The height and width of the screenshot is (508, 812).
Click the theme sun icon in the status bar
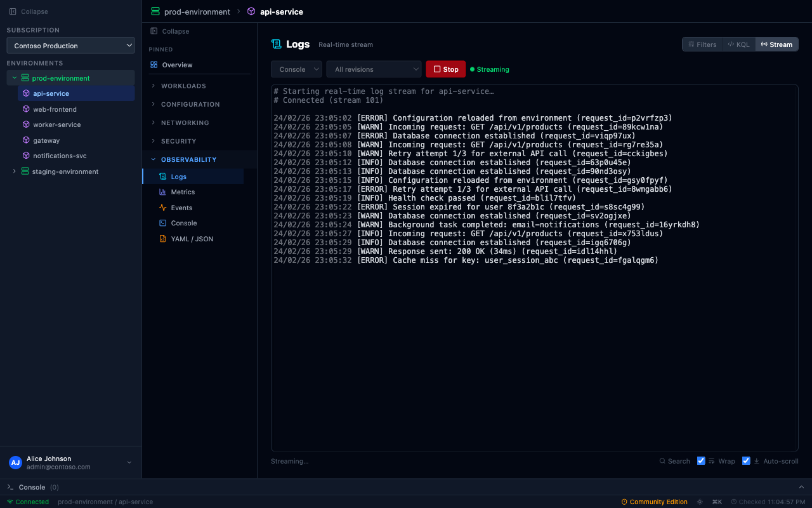point(700,502)
